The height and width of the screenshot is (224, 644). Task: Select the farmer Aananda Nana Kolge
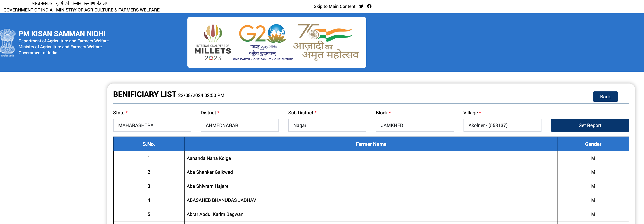(x=209, y=158)
